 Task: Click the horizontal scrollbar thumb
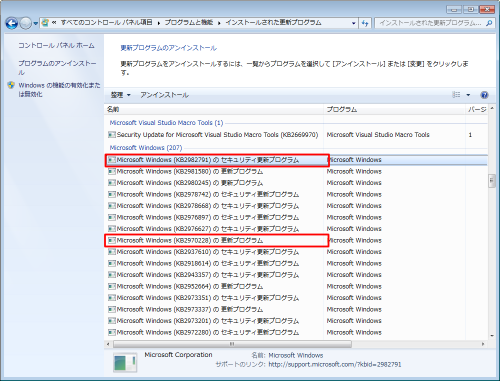pos(232,344)
